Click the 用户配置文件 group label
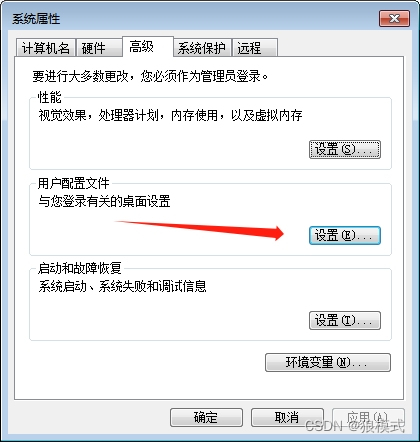Viewport: 420px width, 442px height. tap(74, 183)
